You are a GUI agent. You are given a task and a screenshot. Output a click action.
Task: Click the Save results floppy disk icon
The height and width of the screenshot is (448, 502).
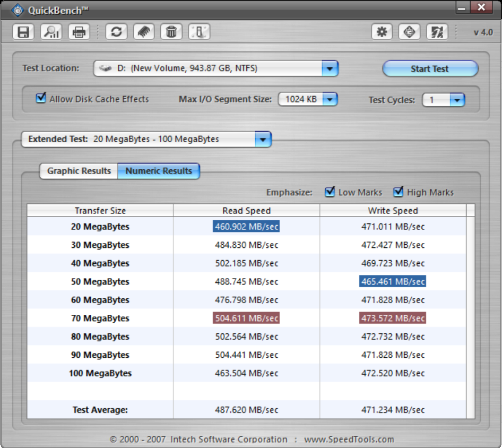tap(23, 32)
